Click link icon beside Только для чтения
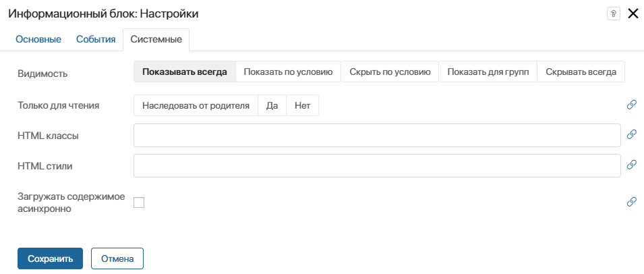 pyautogui.click(x=632, y=105)
